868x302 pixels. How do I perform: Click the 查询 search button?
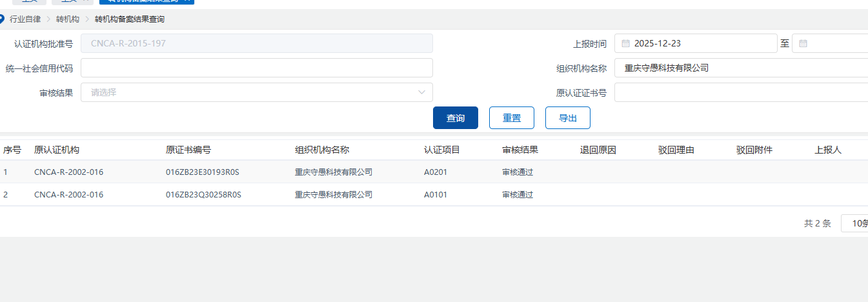pyautogui.click(x=456, y=118)
